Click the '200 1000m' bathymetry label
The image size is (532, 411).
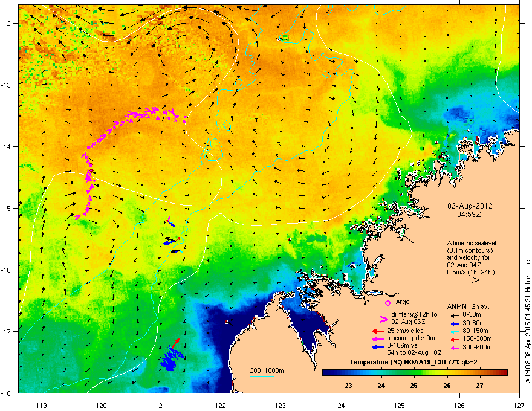(x=267, y=371)
